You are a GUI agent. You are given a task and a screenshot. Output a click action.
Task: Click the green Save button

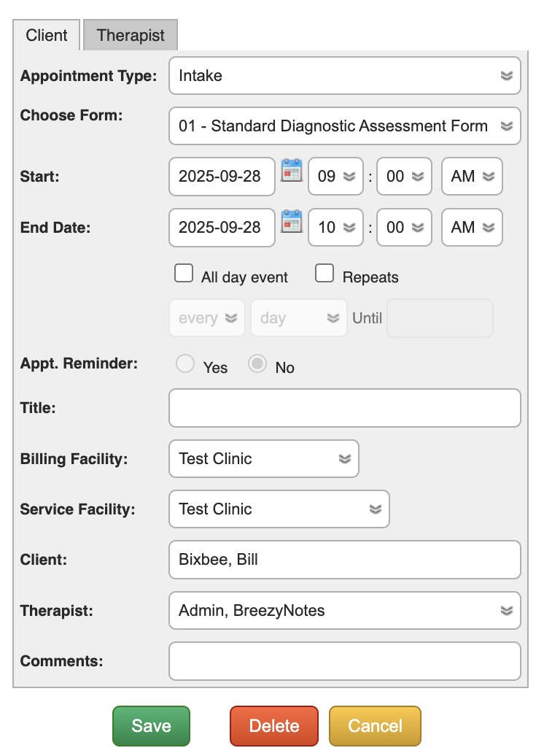(x=151, y=726)
